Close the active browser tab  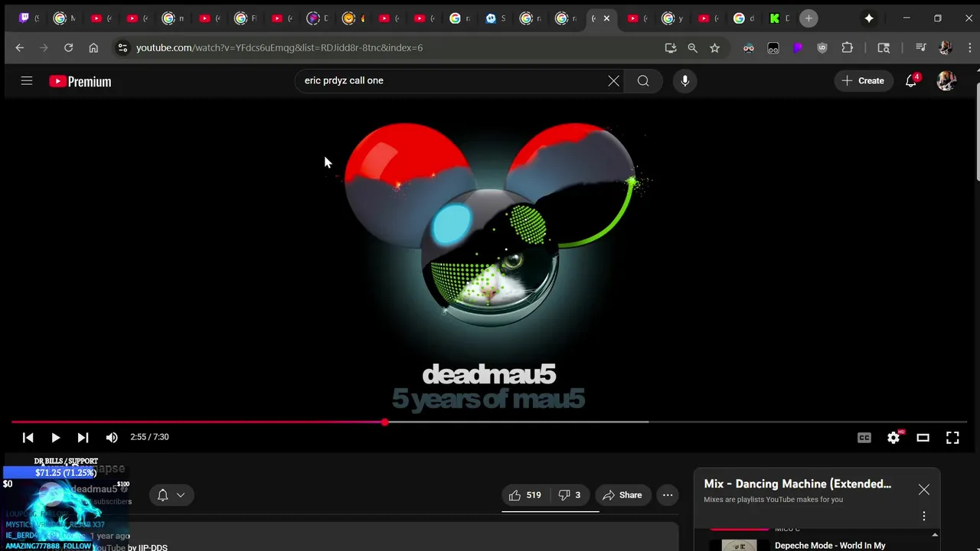[606, 18]
